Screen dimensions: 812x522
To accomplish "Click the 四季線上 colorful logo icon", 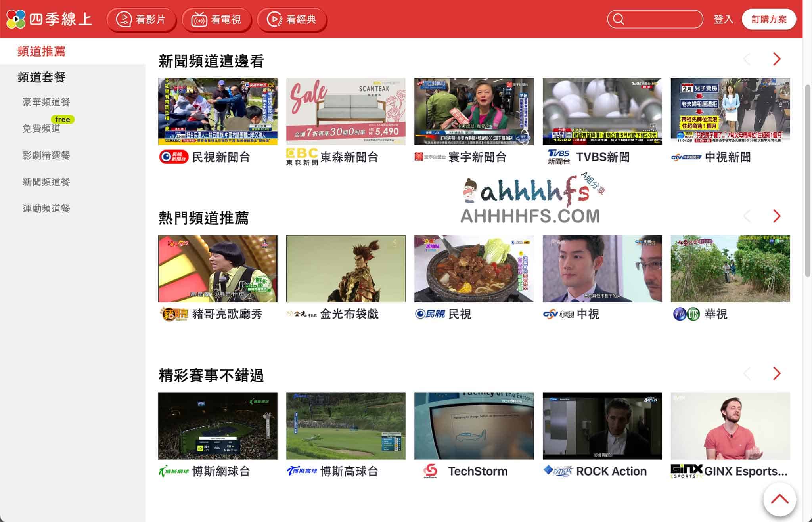I will click(16, 19).
